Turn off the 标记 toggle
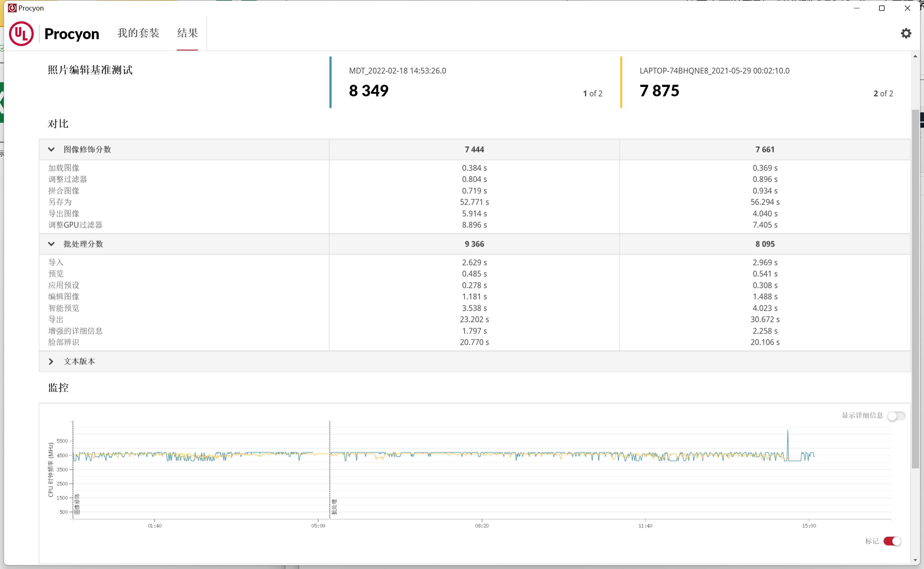Screen dimensions: 924x569 pyautogui.click(x=892, y=541)
